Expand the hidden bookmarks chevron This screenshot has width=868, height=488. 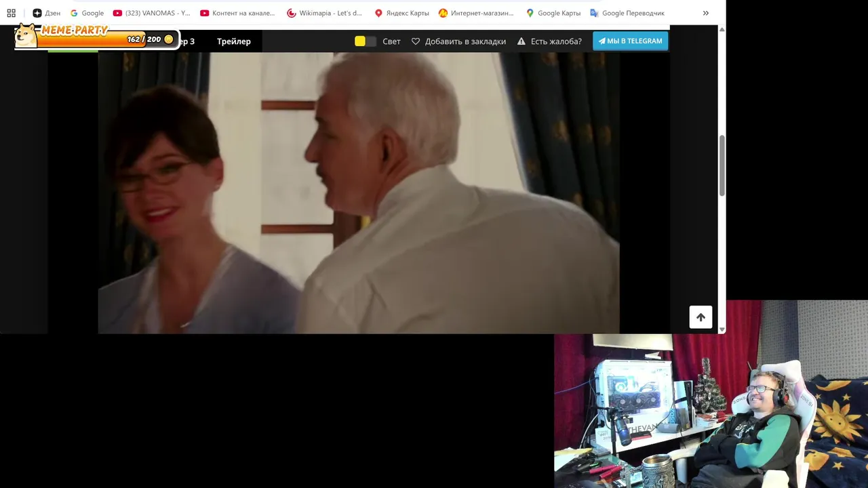[705, 13]
